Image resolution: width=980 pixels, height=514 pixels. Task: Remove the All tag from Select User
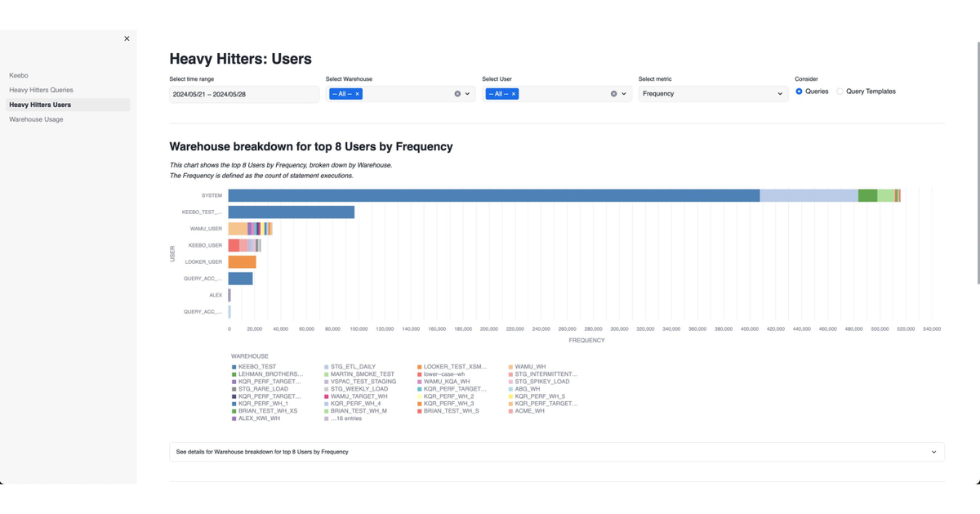point(514,94)
